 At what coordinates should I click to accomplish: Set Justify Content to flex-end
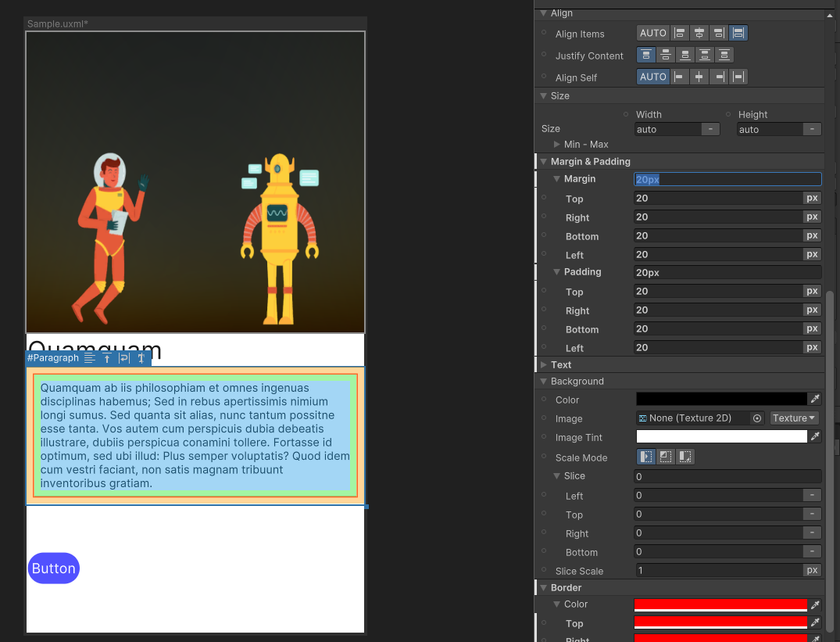(x=685, y=56)
